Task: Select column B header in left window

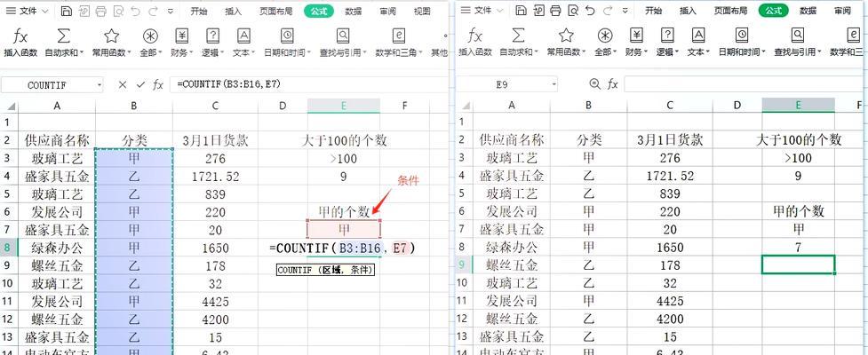Action: [134, 106]
